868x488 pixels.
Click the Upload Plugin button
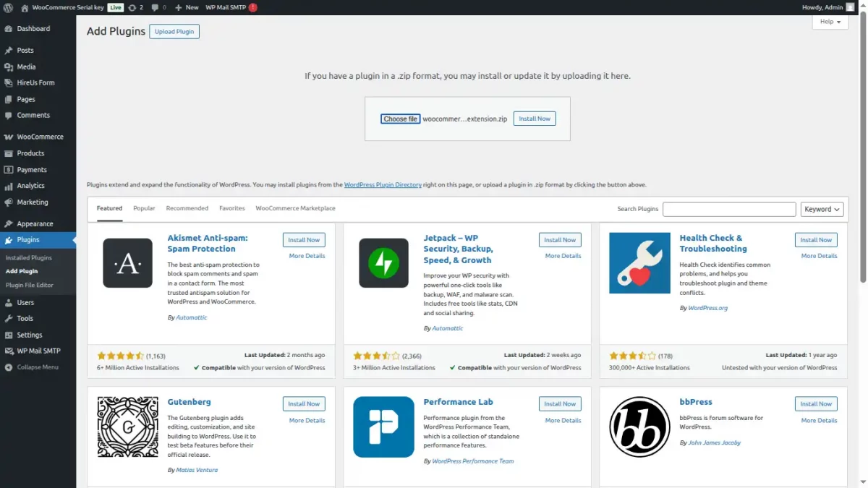pyautogui.click(x=174, y=32)
